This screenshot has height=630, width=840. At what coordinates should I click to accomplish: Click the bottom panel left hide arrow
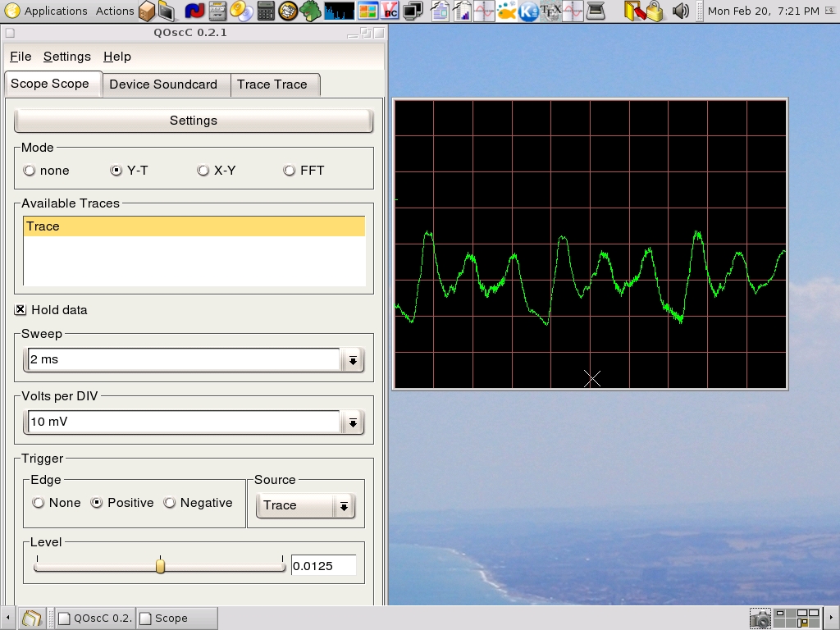pos(7,618)
